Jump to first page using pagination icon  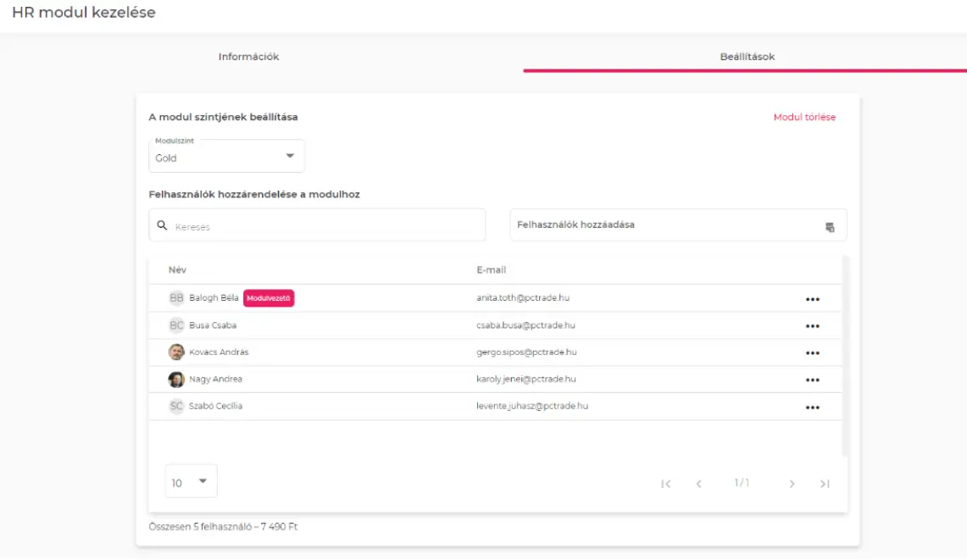(666, 483)
